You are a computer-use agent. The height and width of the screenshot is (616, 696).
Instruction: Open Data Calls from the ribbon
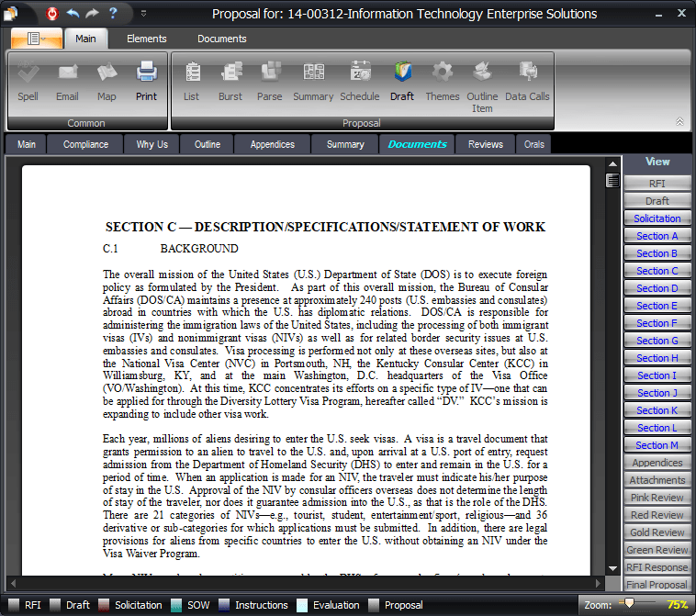(x=528, y=72)
